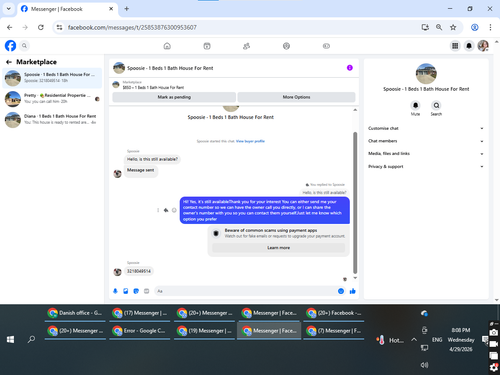Expand Customise chat section
The width and height of the screenshot is (500, 375).
point(426,128)
